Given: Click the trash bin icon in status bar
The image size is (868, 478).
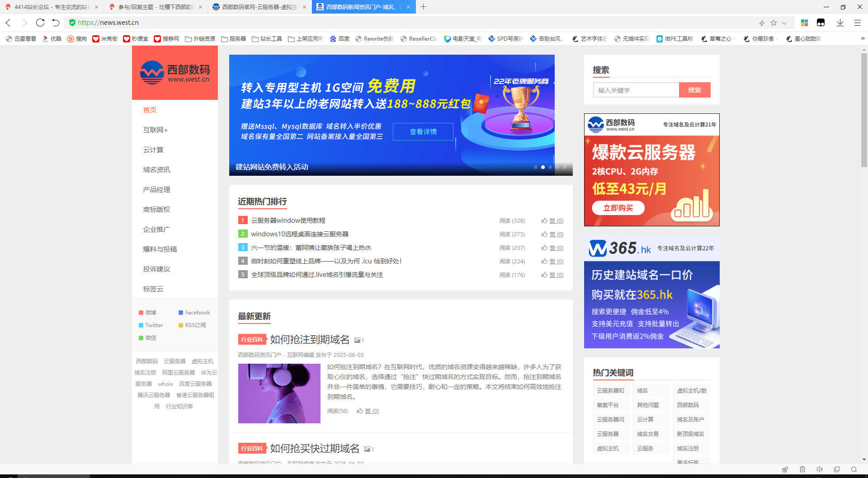Looking at the screenshot, I should tap(802, 469).
